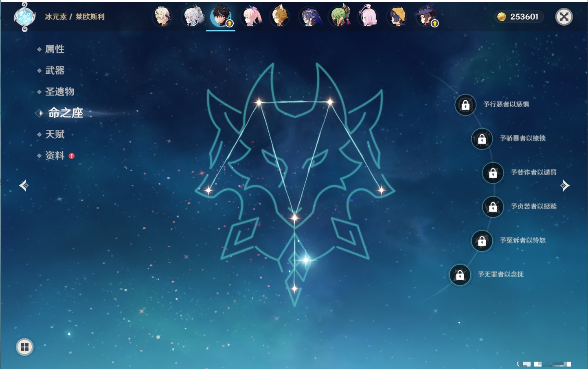Open the grid menu icon at bottom-left
Screen dimensions: 588x369
pos(24,347)
